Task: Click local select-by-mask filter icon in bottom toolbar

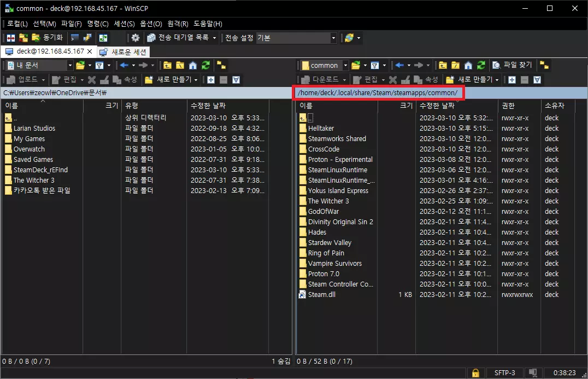Action: tap(236, 79)
